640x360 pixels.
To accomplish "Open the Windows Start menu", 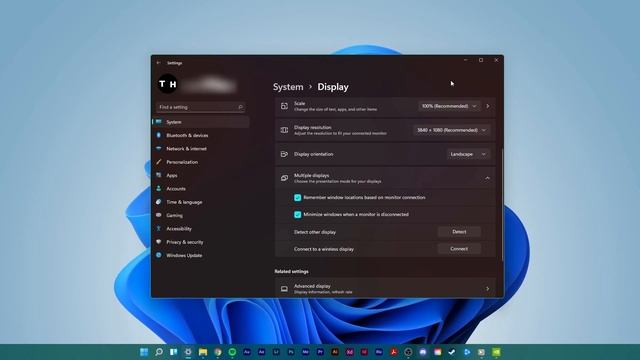I will pos(144,352).
